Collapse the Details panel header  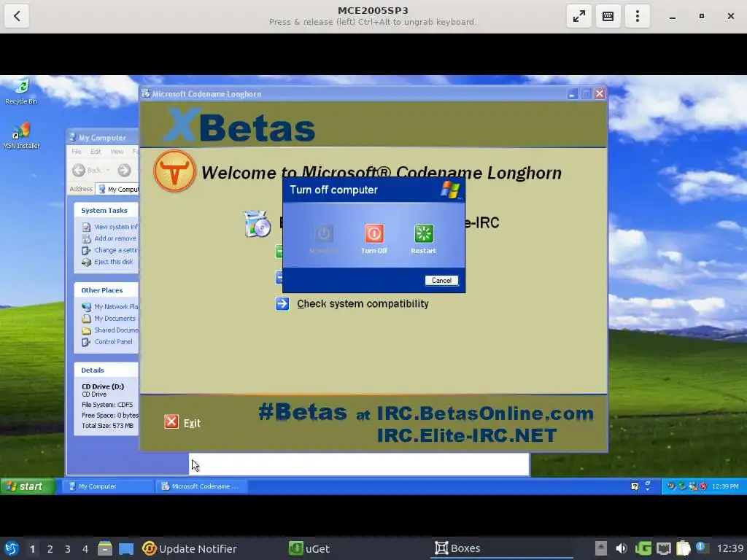(x=107, y=370)
